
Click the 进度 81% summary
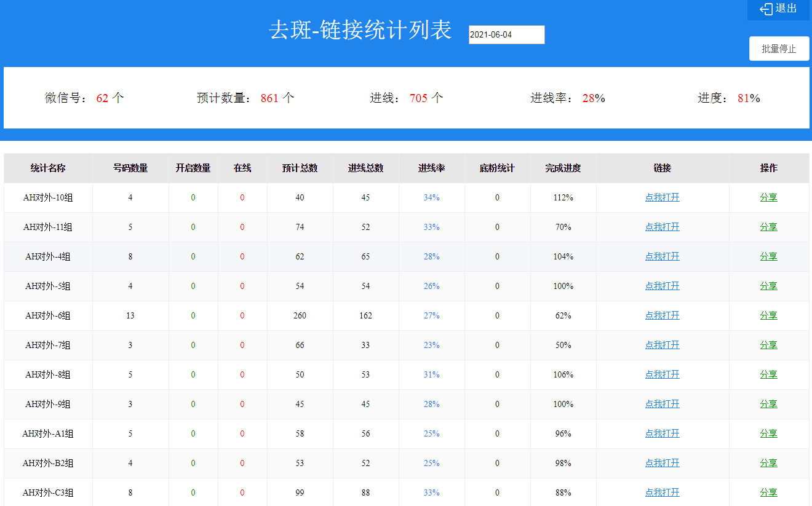729,98
